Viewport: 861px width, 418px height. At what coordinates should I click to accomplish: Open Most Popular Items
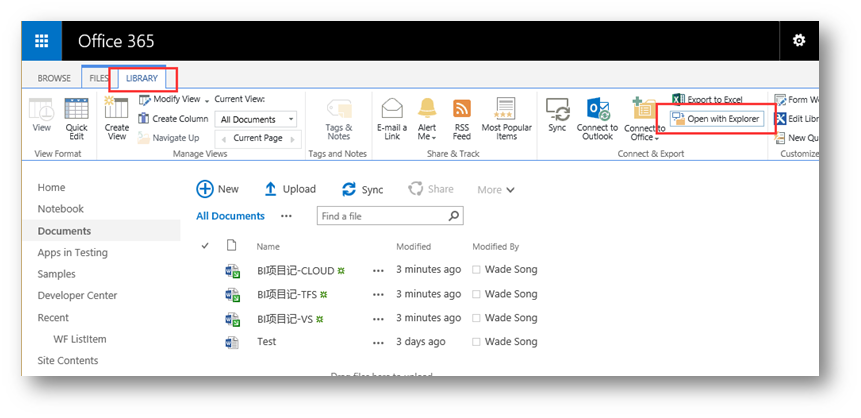506,119
